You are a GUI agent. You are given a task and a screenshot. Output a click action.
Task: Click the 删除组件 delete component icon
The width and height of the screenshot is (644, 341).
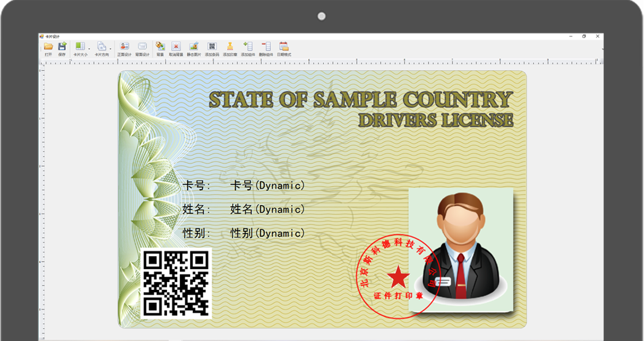[266, 46]
